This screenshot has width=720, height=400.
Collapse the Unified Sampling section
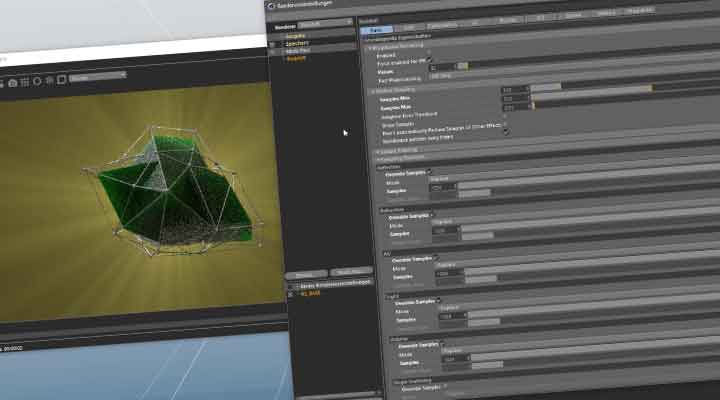tap(371, 88)
